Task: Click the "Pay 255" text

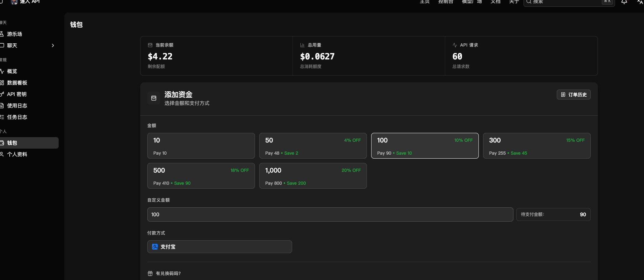Action: [497, 153]
